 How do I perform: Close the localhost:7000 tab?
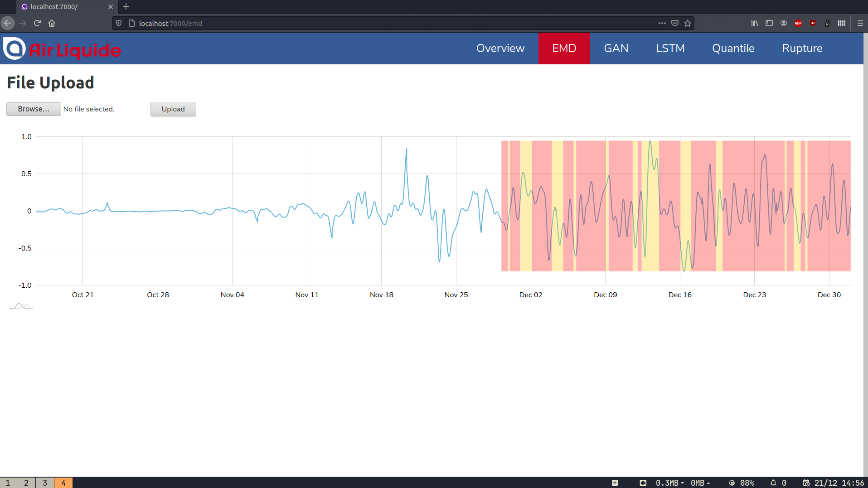tap(111, 7)
